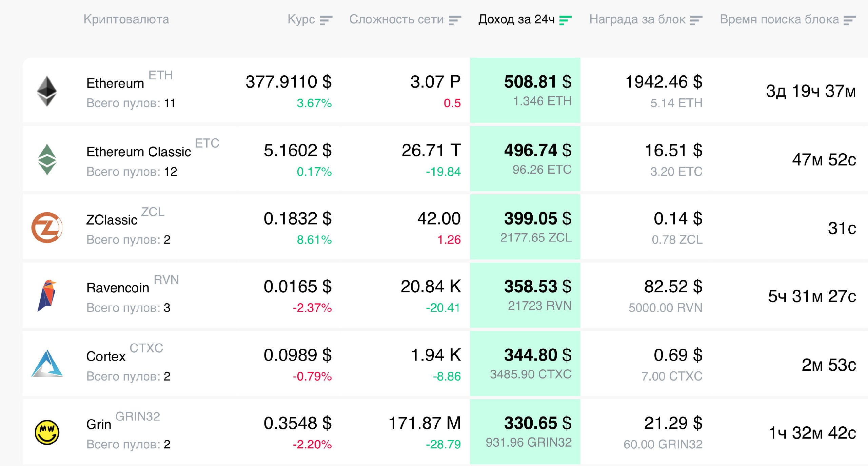Sort by Награда за блок header
The width and height of the screenshot is (868, 466).
coord(637,19)
